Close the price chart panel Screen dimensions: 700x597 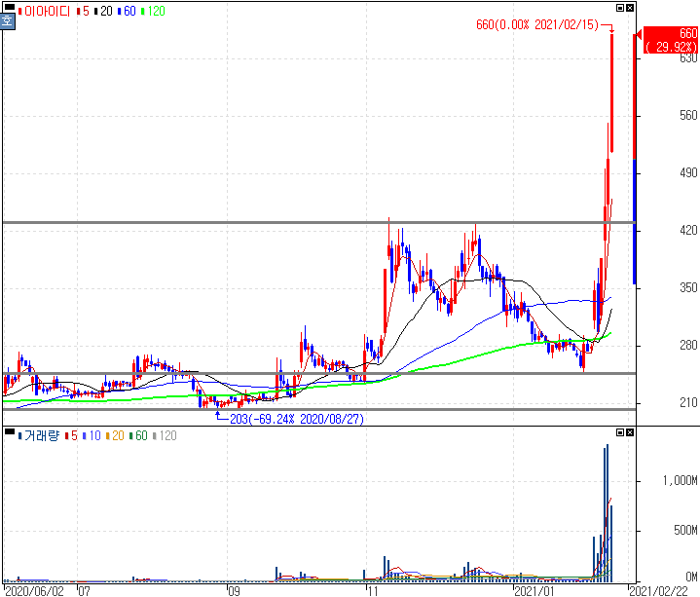[630, 8]
